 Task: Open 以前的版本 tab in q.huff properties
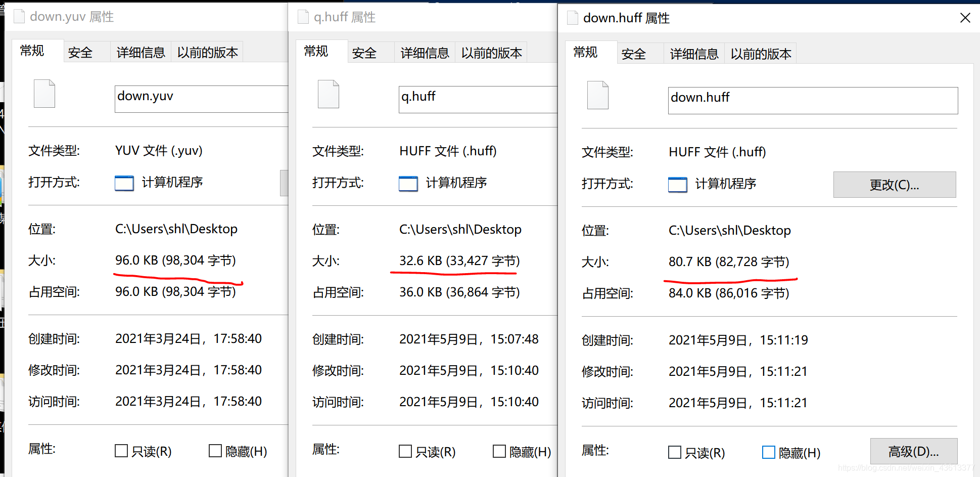pos(491,53)
